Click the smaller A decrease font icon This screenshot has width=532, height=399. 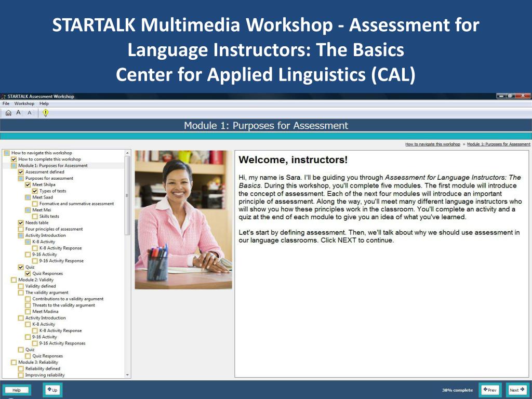tap(30, 113)
